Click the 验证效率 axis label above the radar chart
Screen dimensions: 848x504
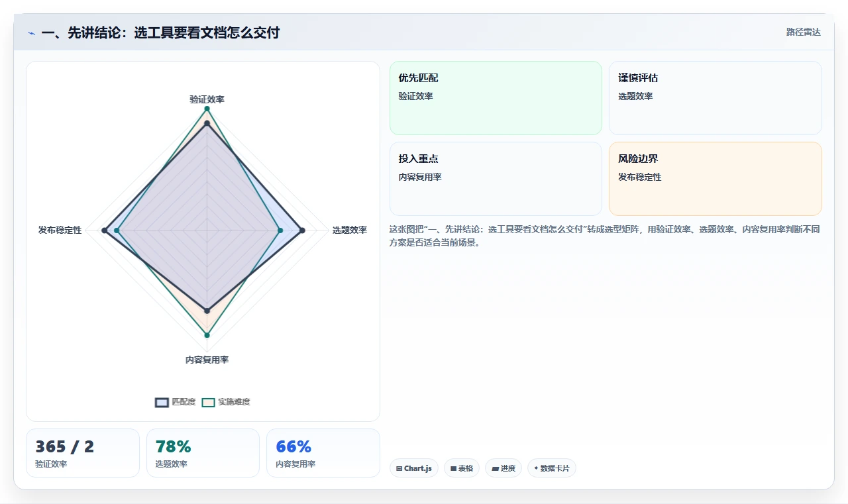coord(207,99)
